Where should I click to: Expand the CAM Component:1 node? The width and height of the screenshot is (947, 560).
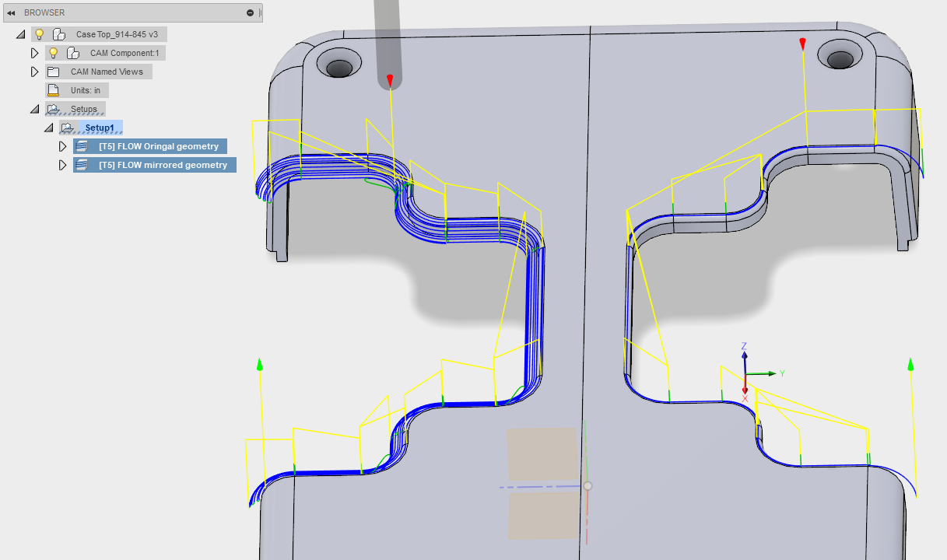(x=34, y=53)
